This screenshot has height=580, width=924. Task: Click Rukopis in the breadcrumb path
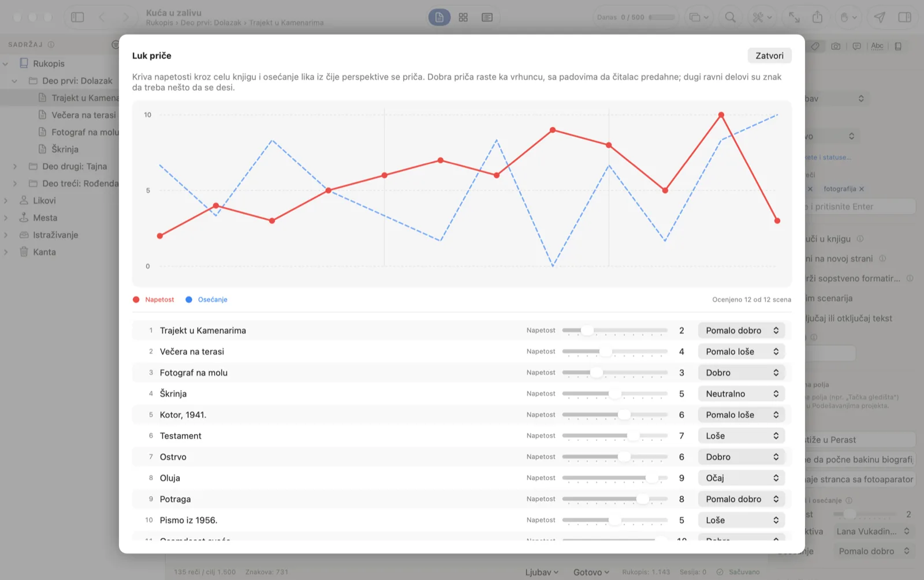point(159,23)
